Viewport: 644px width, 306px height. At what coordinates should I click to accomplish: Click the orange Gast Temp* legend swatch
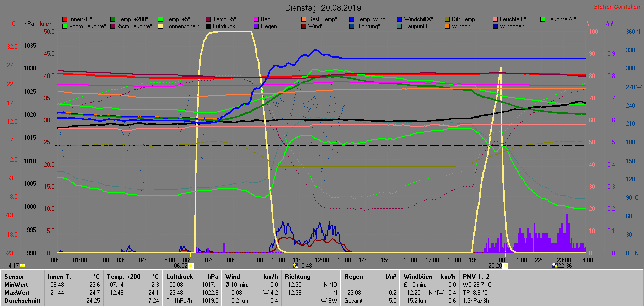(x=304, y=19)
